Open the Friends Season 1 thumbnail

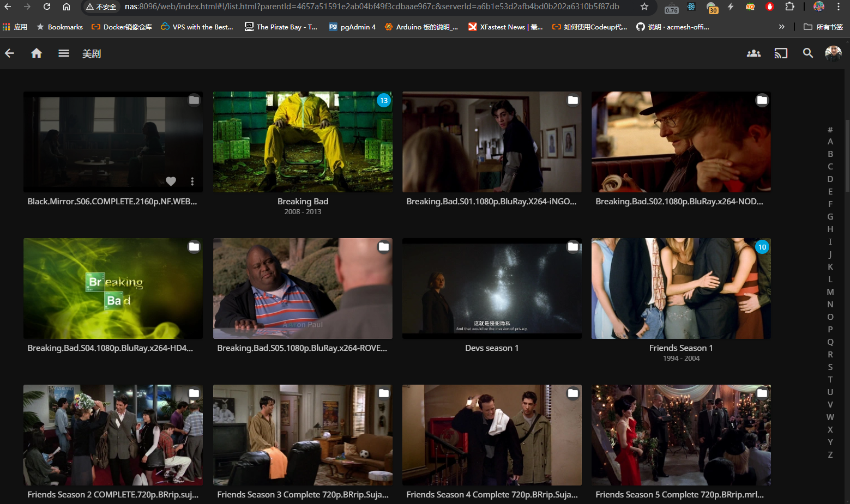tap(681, 288)
